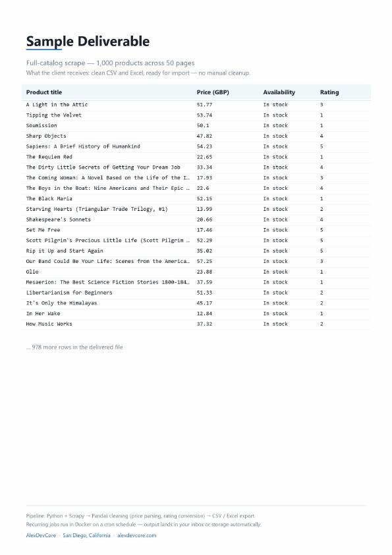Viewport: 392px width, 555px height.
Task: Select the 'The Requiem Red' title cell
Action: [49, 157]
